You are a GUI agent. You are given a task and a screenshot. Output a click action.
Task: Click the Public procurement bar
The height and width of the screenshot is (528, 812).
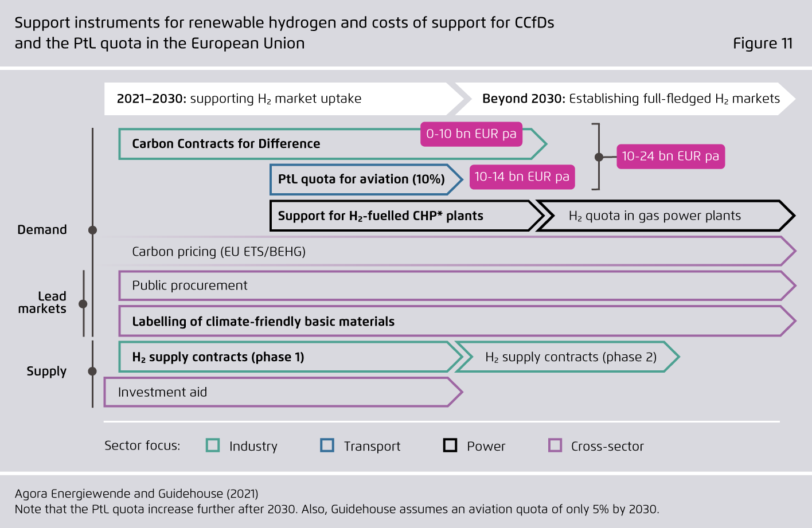coord(458,285)
